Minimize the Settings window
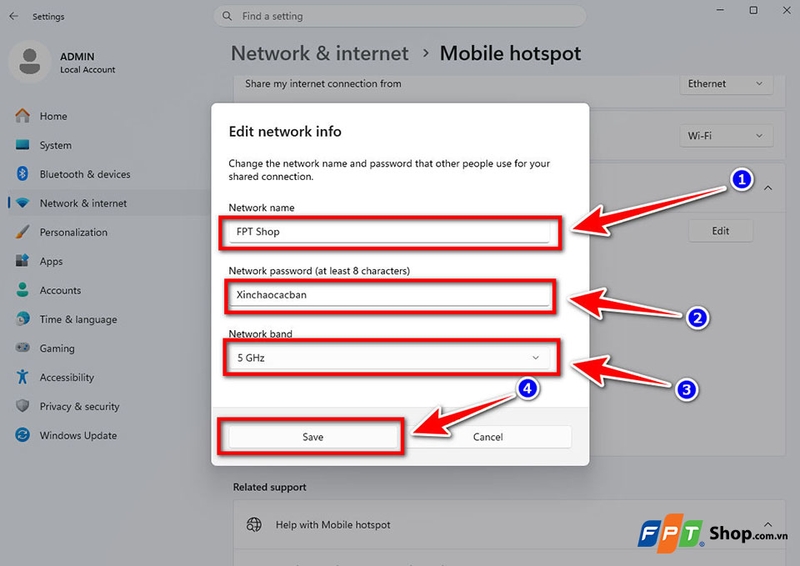Image resolution: width=800 pixels, height=566 pixels. tap(720, 10)
